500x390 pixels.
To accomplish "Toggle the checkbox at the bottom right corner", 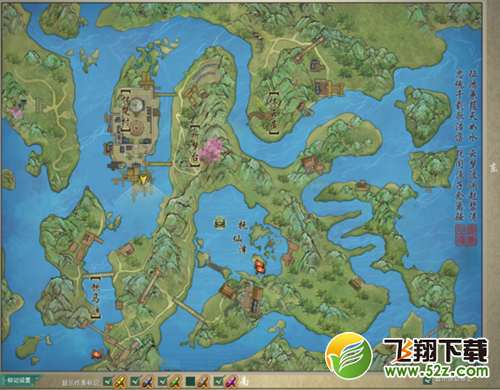I will point(427,380).
